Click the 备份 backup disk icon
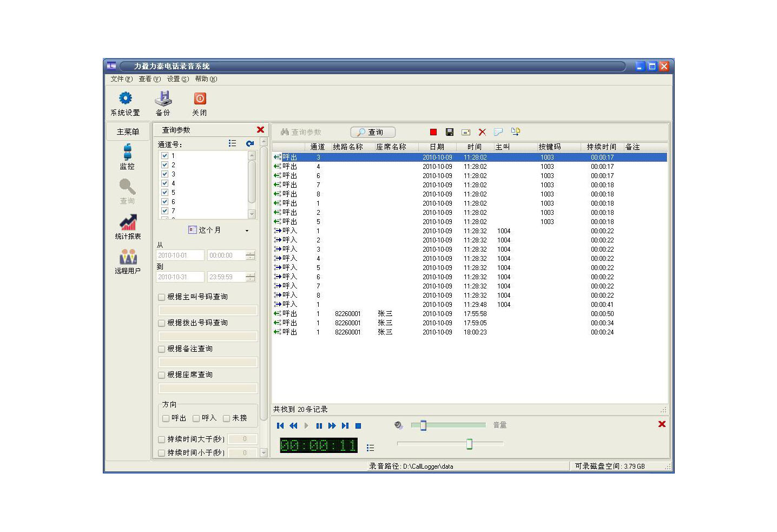The width and height of the screenshot is (777, 532). click(163, 98)
